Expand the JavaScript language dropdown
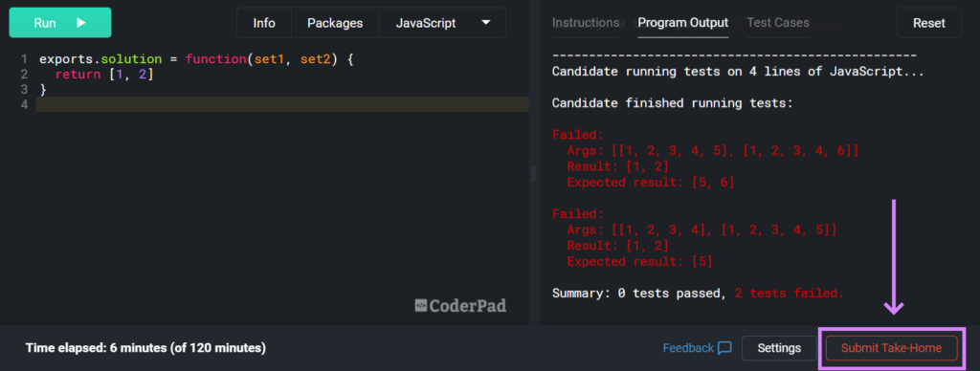980x371 pixels. (442, 23)
